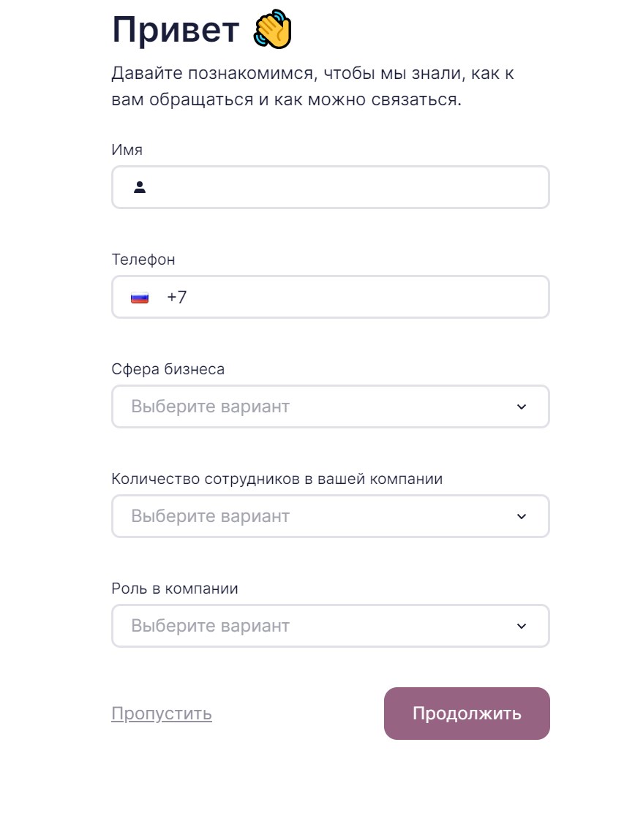Expand the Количество сотрудников dropdown placeholder text
Viewport: 635px width, 840px height.
pos(211,516)
